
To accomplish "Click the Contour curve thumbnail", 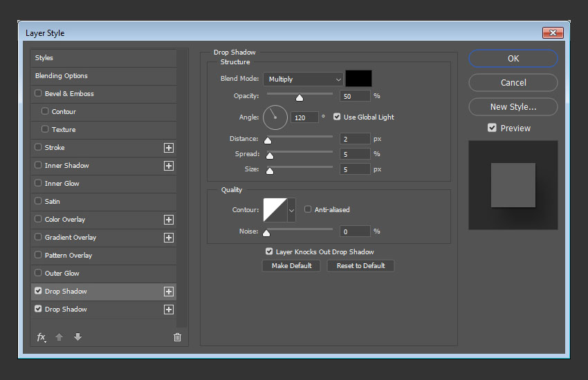I will pyautogui.click(x=275, y=210).
